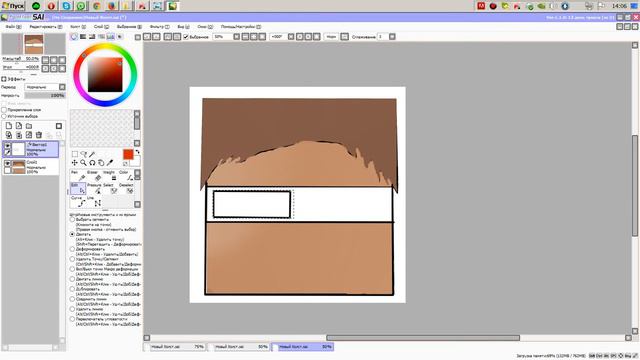Select the Eyedropper color picker tool
640x360 pixels.
tap(109, 162)
